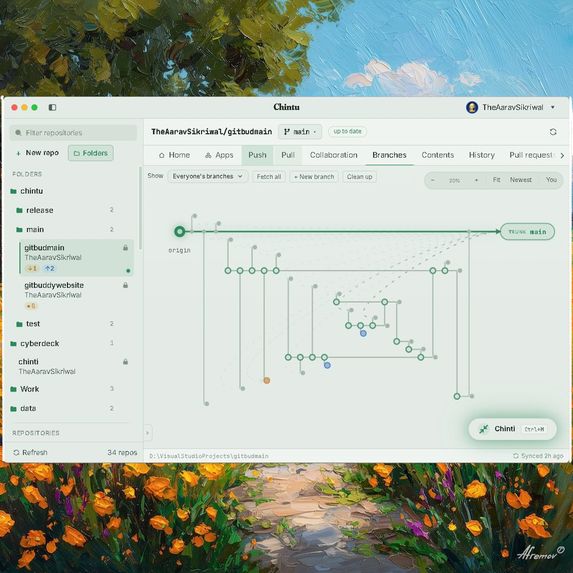Click the incoming 1 badge on gitbudmain

32,269
